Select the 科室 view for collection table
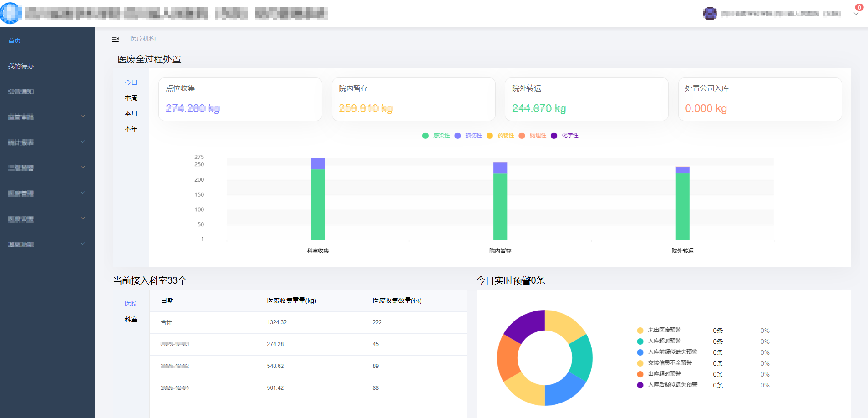The height and width of the screenshot is (418, 868). tap(131, 319)
